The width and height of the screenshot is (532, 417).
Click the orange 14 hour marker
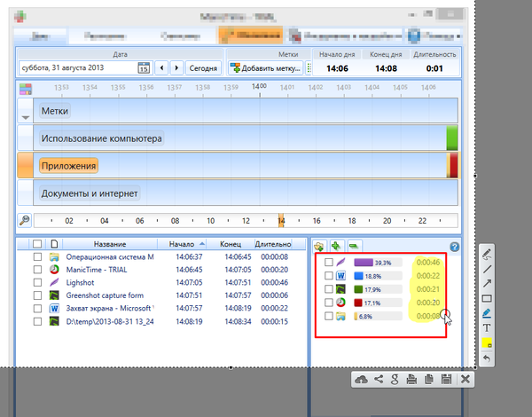point(281,221)
